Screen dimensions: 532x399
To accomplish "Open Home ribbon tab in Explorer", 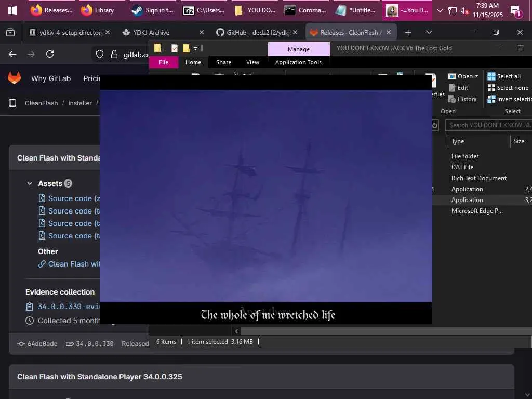I will pos(193,62).
